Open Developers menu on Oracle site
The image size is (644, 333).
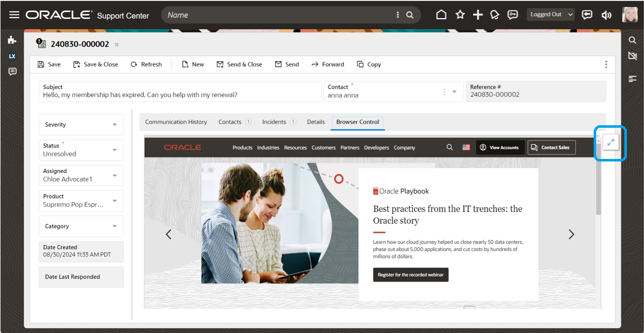click(377, 148)
